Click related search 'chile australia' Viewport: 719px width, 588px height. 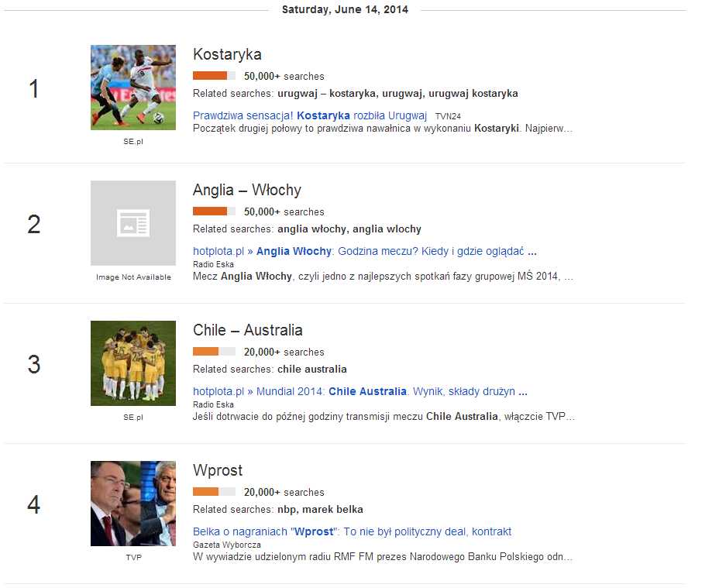(312, 370)
